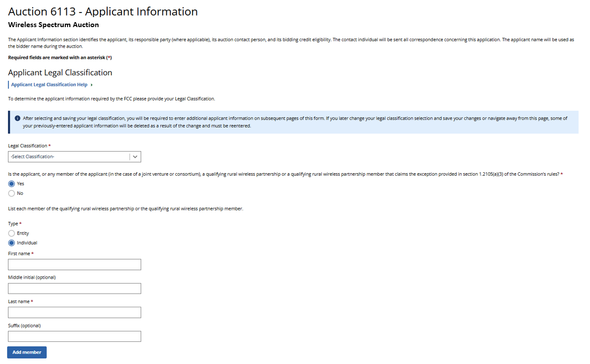Viewport: 590px width, 364px height.
Task: Click the Applicant Legal Classification section heading
Action: (60, 72)
